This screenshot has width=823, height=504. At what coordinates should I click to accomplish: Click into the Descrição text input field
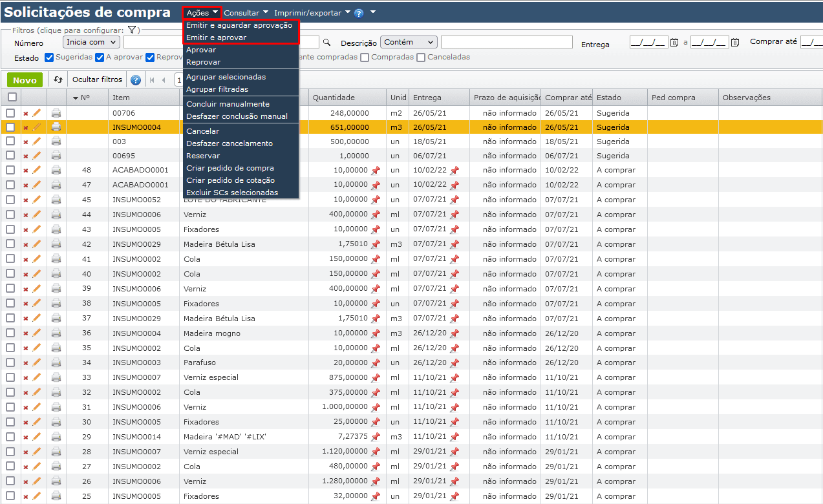[x=506, y=42]
